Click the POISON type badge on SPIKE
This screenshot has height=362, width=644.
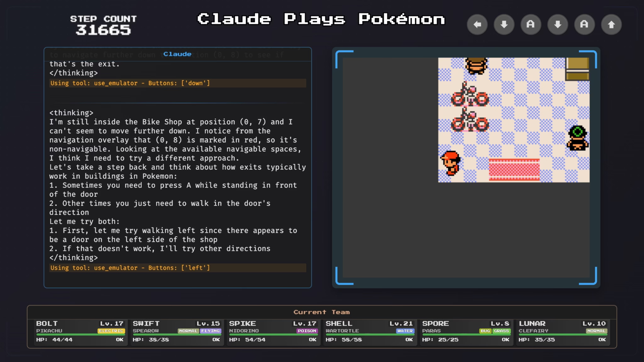click(x=307, y=331)
